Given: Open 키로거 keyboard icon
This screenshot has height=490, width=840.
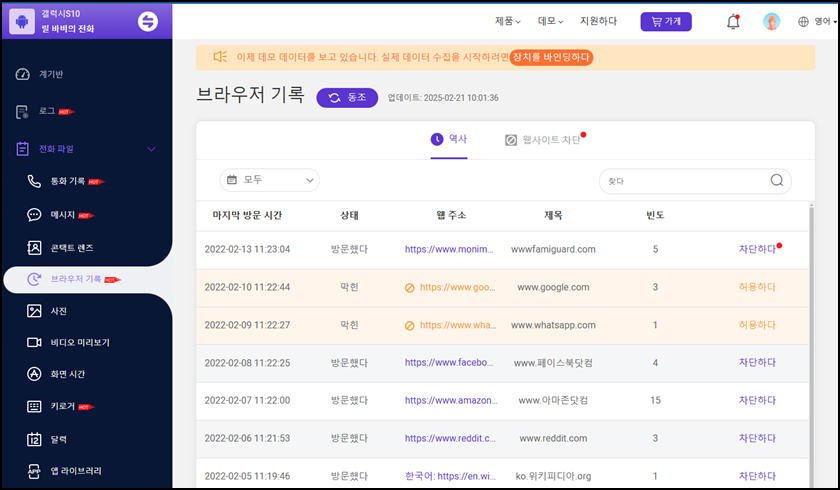Looking at the screenshot, I should coord(34,406).
